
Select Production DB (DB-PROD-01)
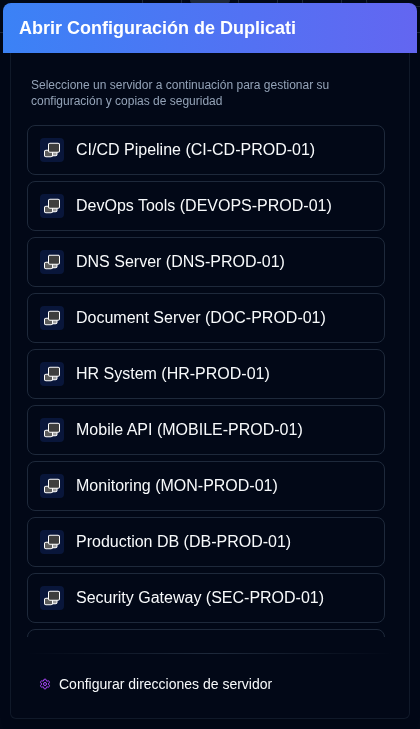click(x=206, y=542)
